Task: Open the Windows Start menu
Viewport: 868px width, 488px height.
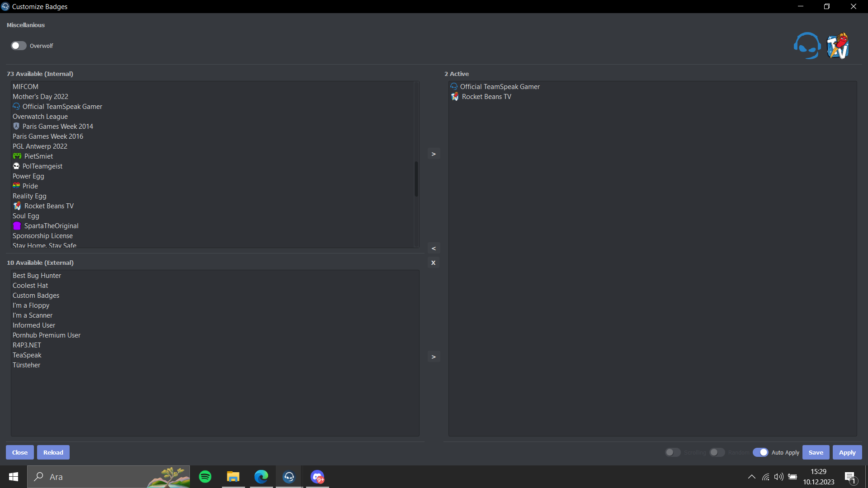Action: point(14,477)
